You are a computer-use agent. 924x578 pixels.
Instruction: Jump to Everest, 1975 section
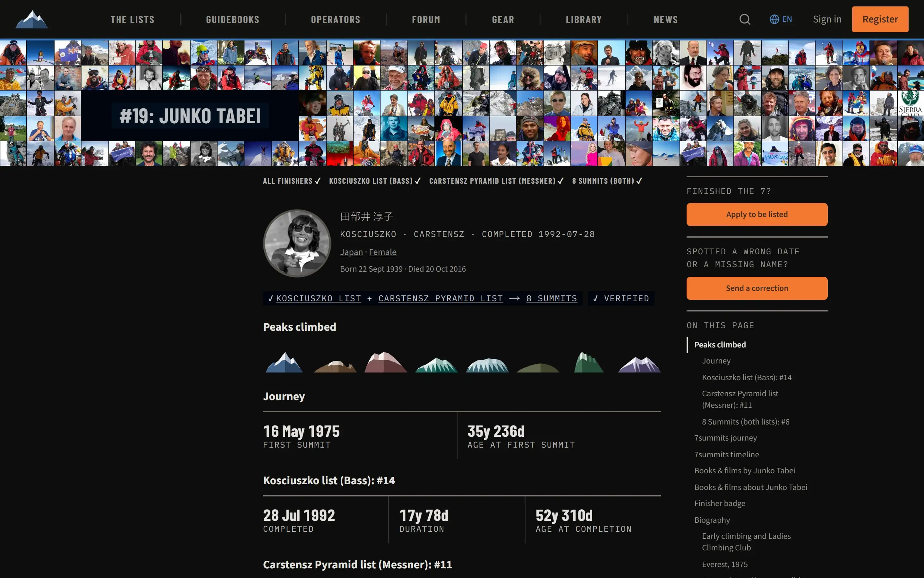725,564
